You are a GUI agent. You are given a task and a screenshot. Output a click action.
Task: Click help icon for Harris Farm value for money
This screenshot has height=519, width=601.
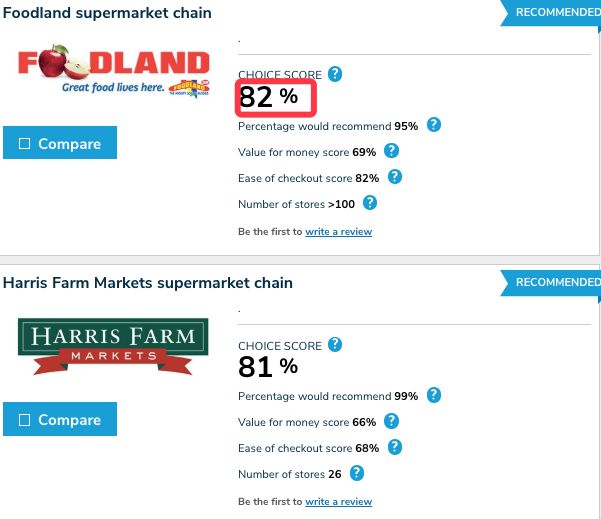[x=391, y=421]
